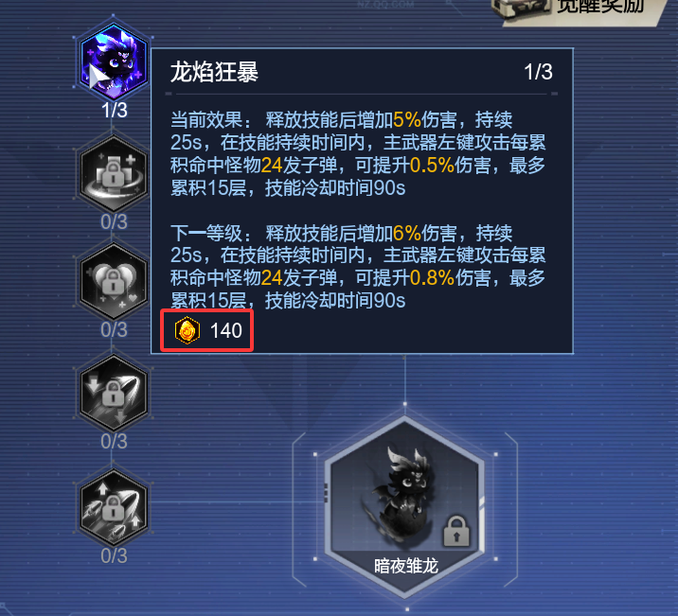Click the locked hearts skill icon
Image resolution: width=678 pixels, height=616 pixels.
tap(114, 282)
